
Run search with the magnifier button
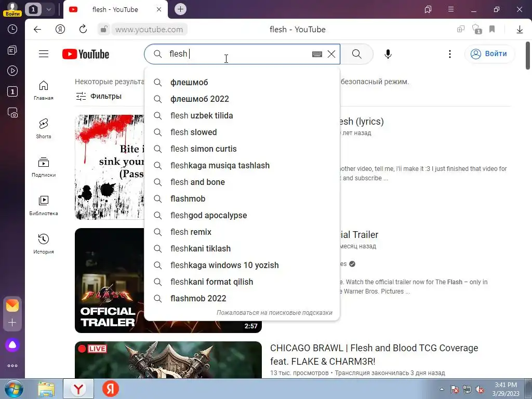356,54
